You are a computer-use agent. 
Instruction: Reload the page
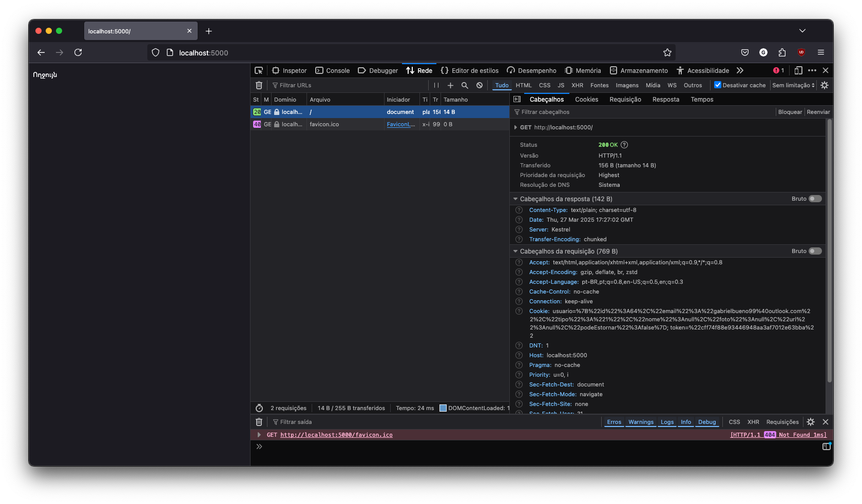pos(78,53)
